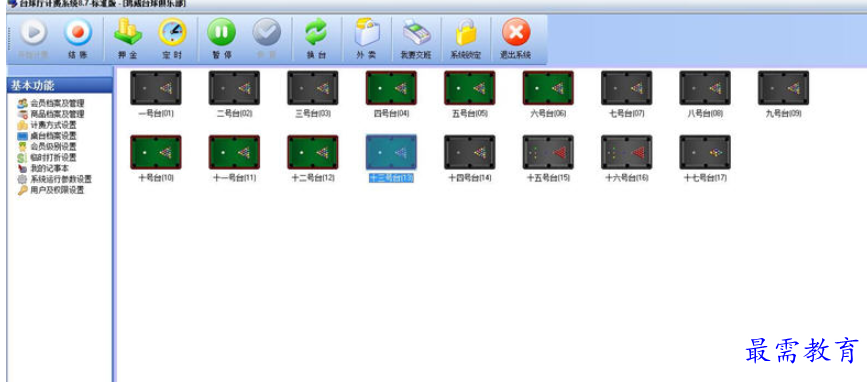Viewport: 867px width, 382px height.
Task: Select the 十四号台(14) billiard table
Action: [x=469, y=152]
